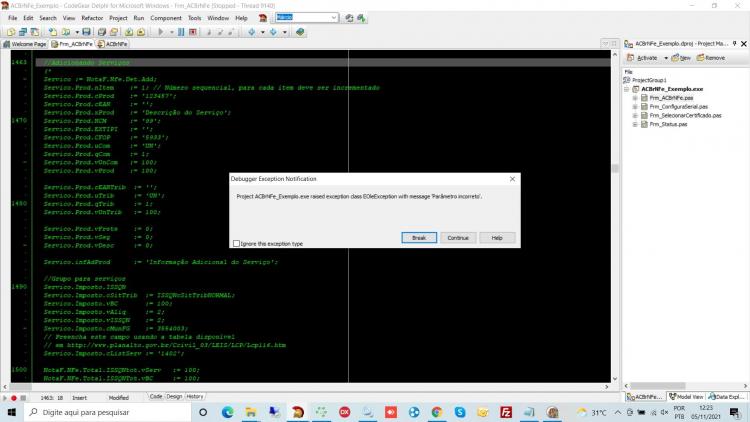This screenshot has height=422, width=750.
Task: Open the notification center icon
Action: pos(735,412)
